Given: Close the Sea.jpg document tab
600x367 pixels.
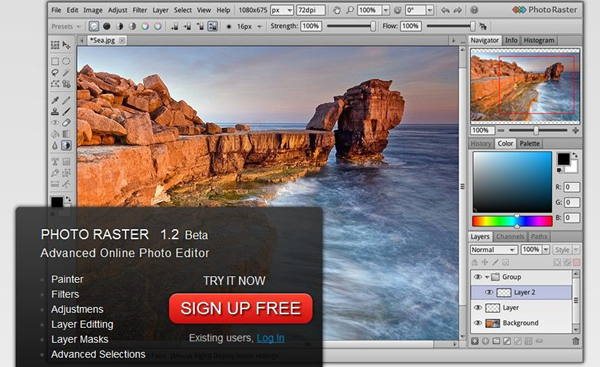Looking at the screenshot, I should 122,40.
